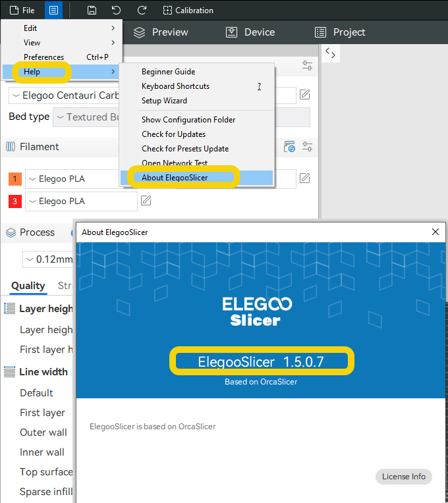The height and width of the screenshot is (503, 448).
Task: Click the orange filament 1 color swatch
Action: [15, 178]
